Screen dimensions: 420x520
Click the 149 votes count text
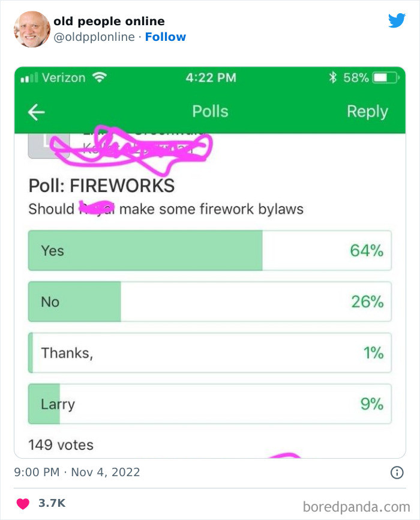[61, 445]
